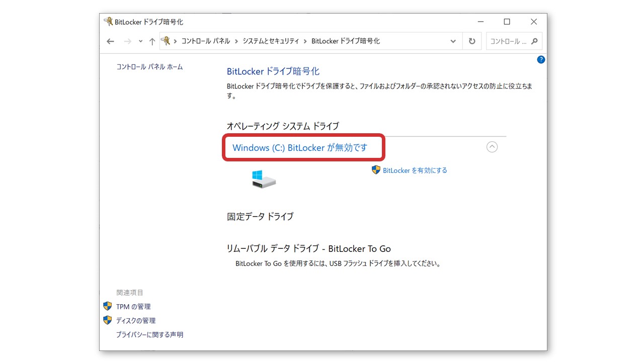Open プライバシーに関する声明 link
Screen dimensions: 644x362
[149, 334]
